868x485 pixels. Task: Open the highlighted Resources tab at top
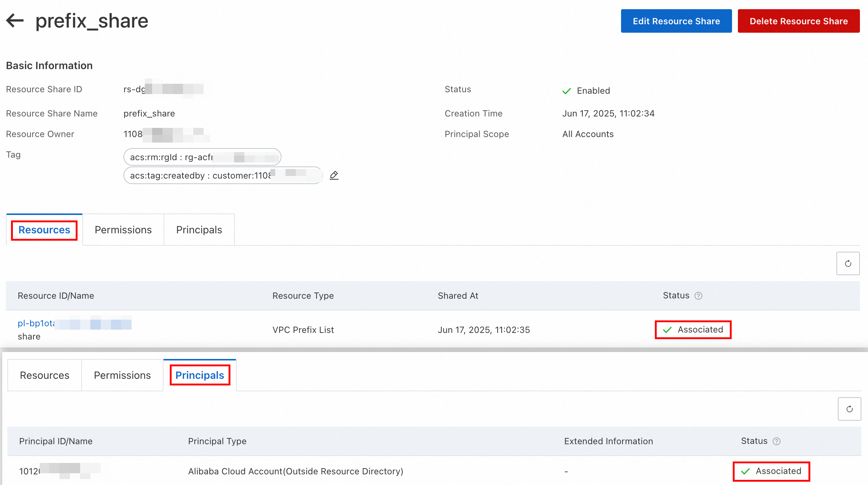pyautogui.click(x=44, y=230)
